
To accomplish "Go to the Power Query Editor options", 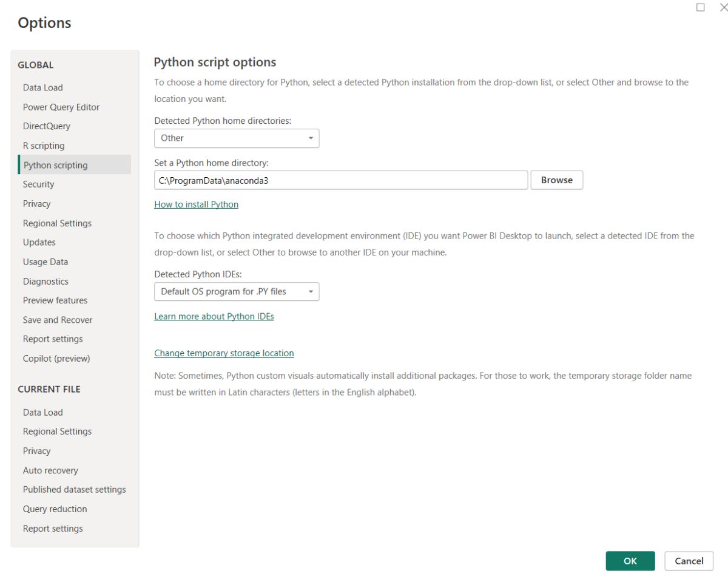I will click(x=61, y=107).
